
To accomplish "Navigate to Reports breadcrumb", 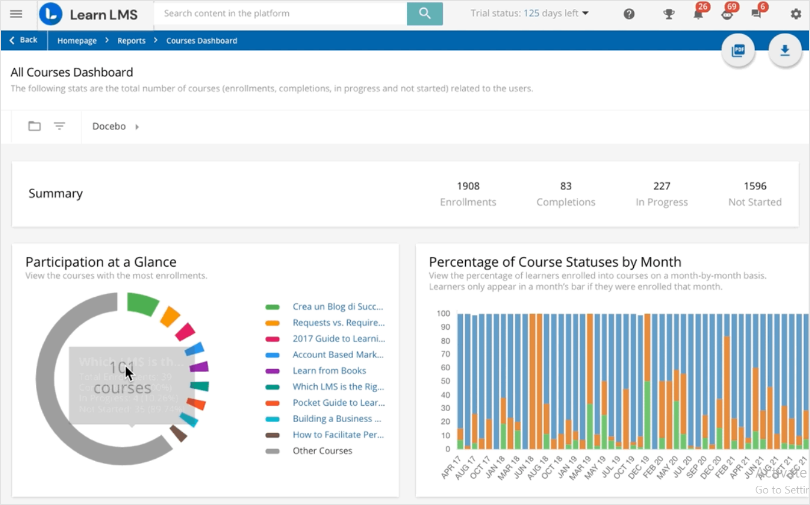I will click(x=131, y=41).
